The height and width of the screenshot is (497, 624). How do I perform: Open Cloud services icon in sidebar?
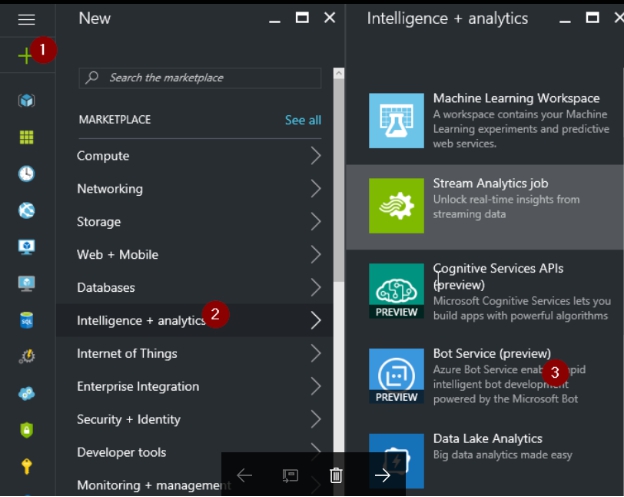pyautogui.click(x=26, y=394)
